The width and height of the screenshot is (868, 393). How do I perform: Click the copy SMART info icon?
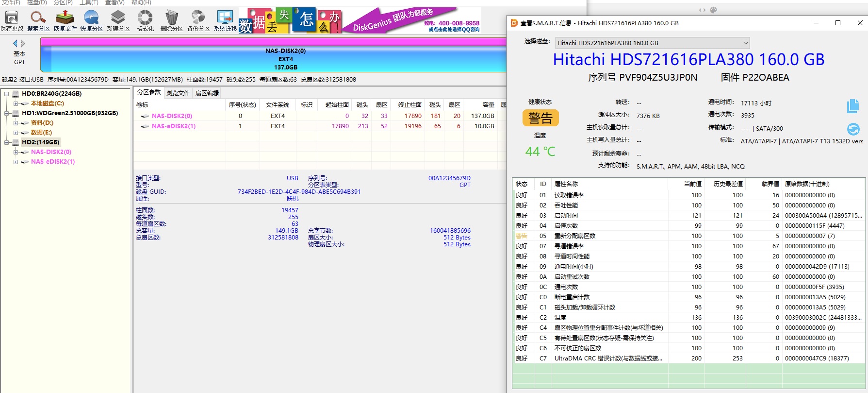[853, 106]
